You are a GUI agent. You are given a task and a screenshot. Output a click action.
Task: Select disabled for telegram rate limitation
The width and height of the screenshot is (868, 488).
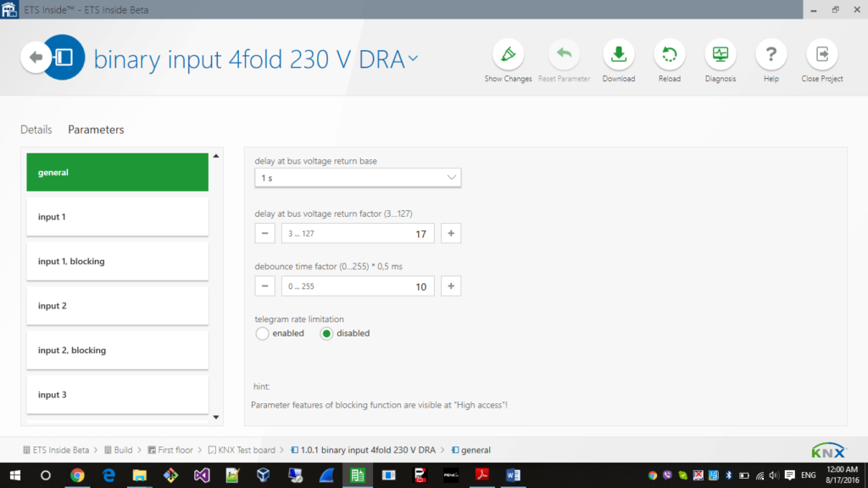point(326,333)
